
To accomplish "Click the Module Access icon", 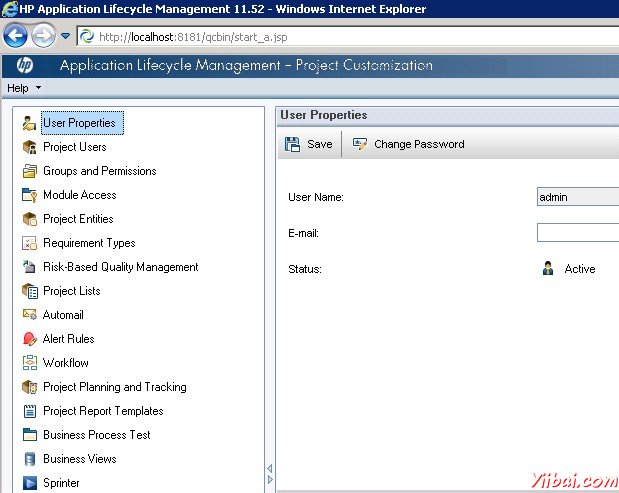I will (x=29, y=195).
